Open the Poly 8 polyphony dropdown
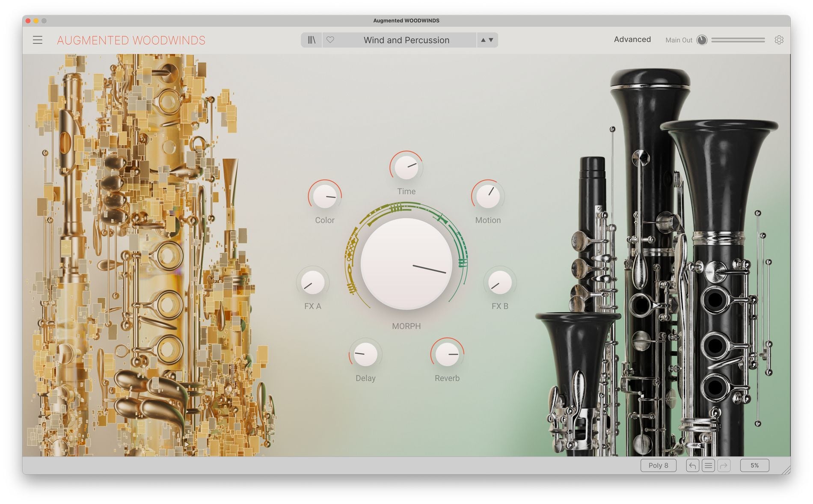The height and width of the screenshot is (504, 813). click(x=658, y=465)
